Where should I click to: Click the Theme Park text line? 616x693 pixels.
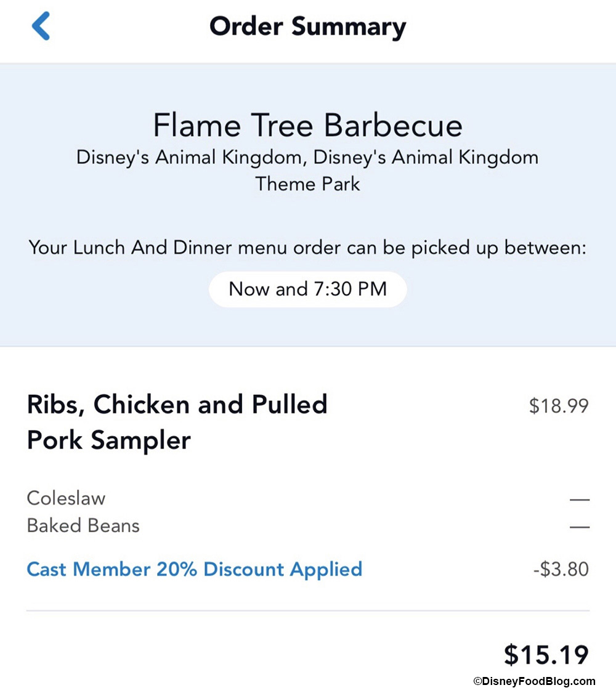[307, 184]
